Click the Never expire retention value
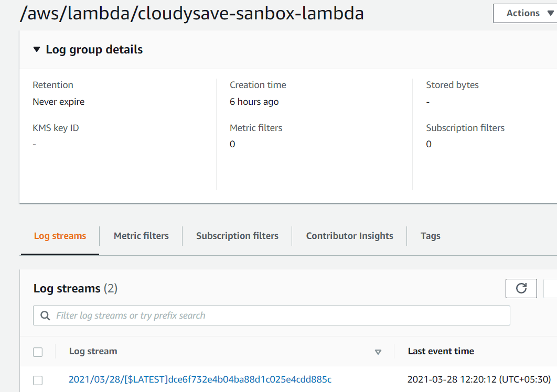Image resolution: width=557 pixels, height=392 pixels. coord(59,102)
